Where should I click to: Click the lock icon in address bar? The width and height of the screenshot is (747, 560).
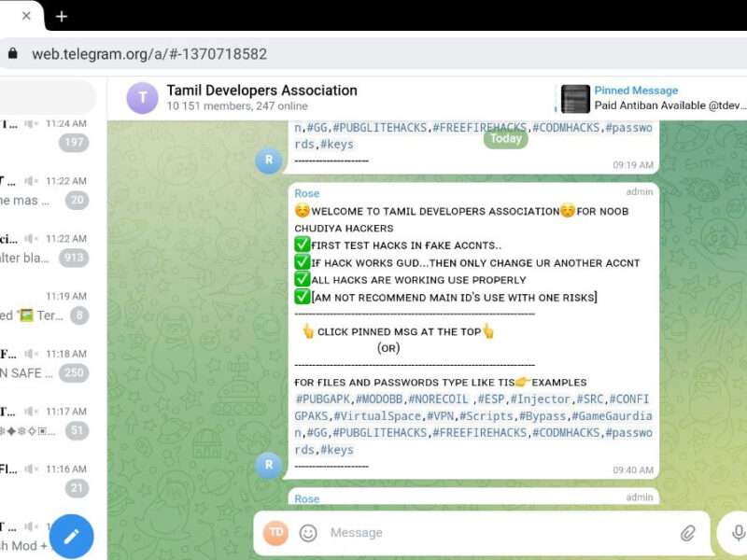click(x=13, y=53)
